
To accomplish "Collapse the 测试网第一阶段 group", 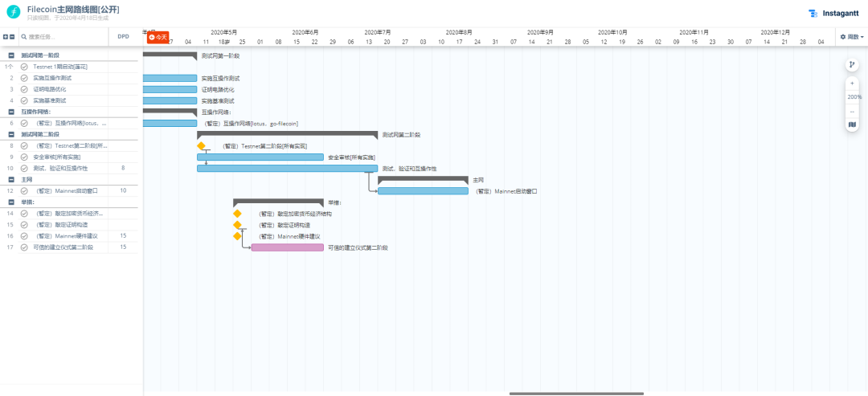I will 11,55.
